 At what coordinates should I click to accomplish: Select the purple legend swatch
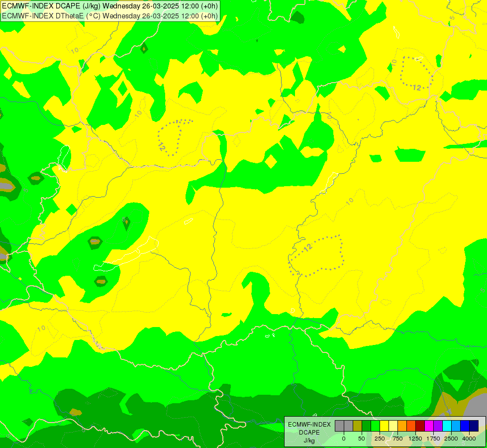click(x=438, y=426)
